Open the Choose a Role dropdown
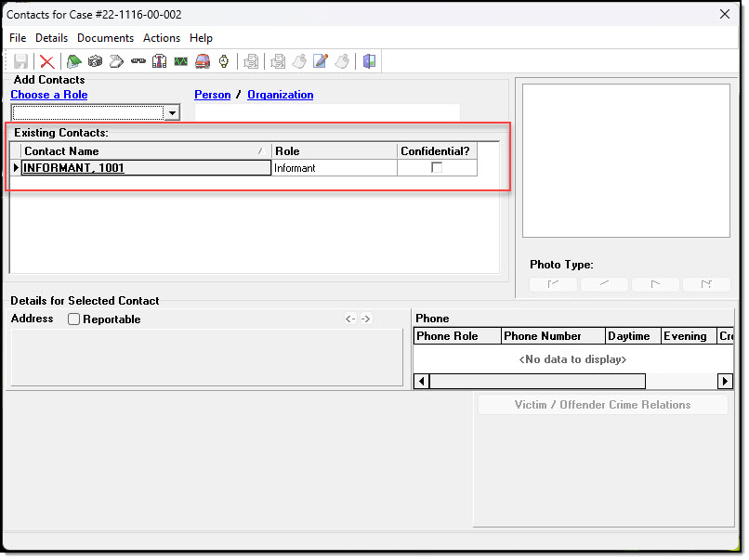749x560 pixels. [x=171, y=113]
